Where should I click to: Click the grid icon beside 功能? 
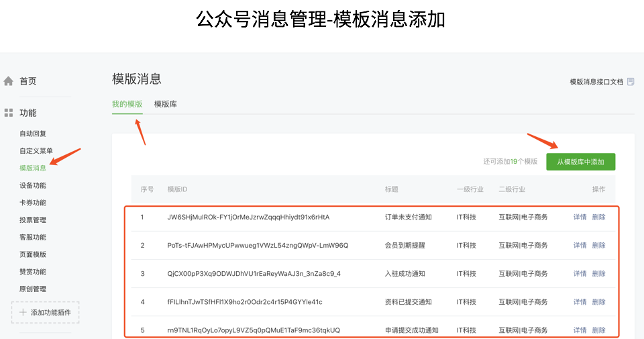pos(9,113)
